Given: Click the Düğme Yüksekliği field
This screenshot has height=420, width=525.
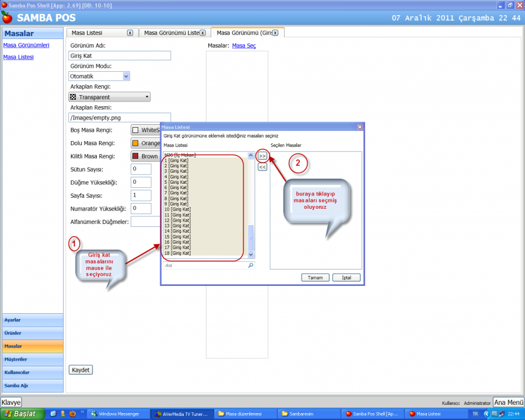Looking at the screenshot, I should pyautogui.click(x=141, y=182).
